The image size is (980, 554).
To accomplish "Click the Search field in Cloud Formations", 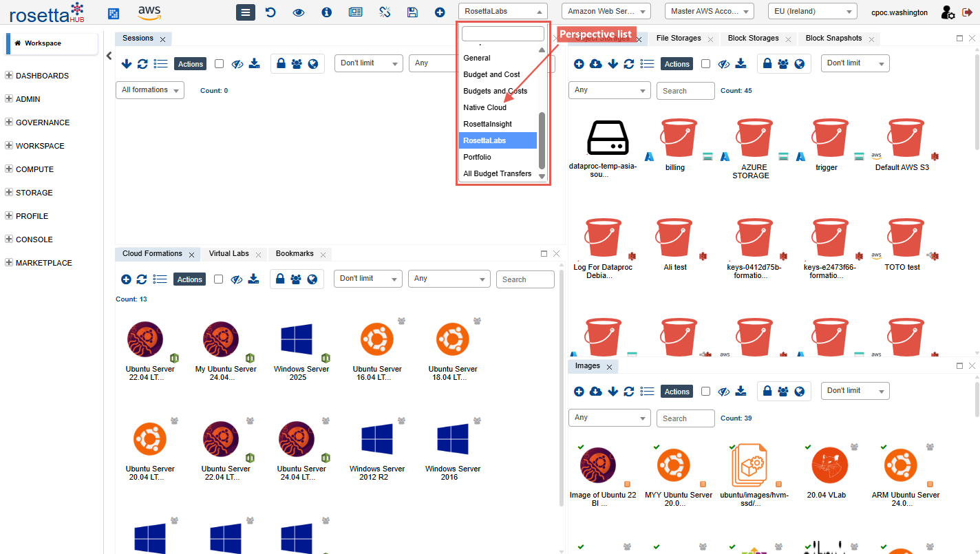I will 525,279.
